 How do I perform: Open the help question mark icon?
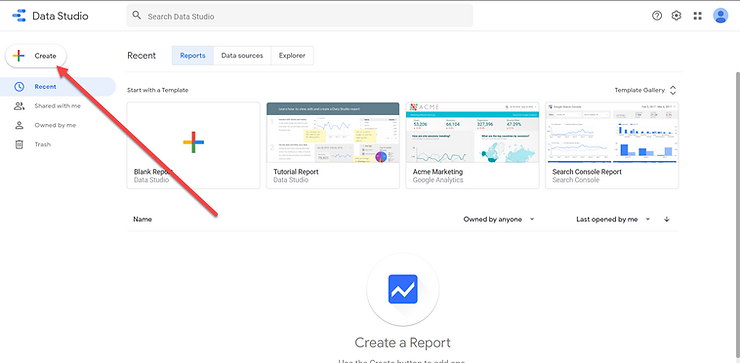[x=657, y=16]
